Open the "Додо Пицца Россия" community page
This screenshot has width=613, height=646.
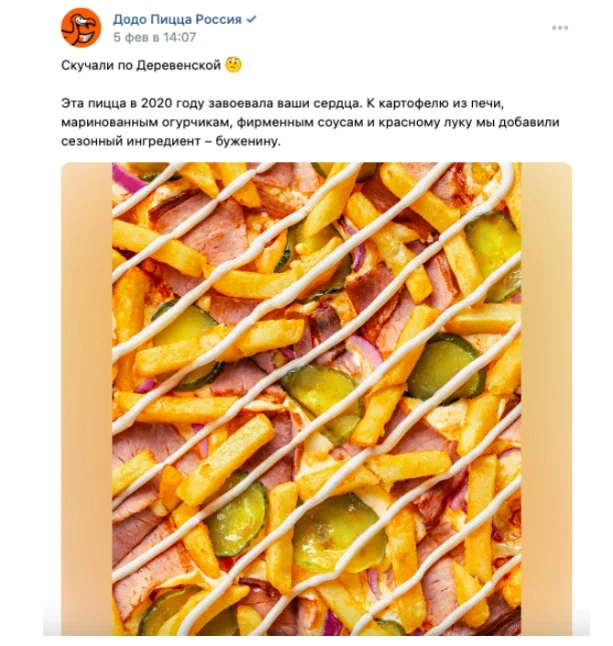tap(177, 19)
